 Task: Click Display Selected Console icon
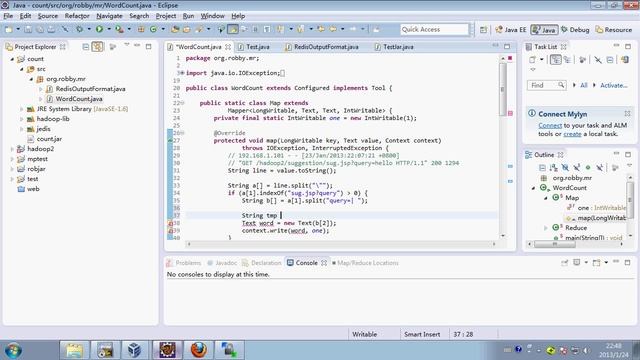[x=577, y=262]
